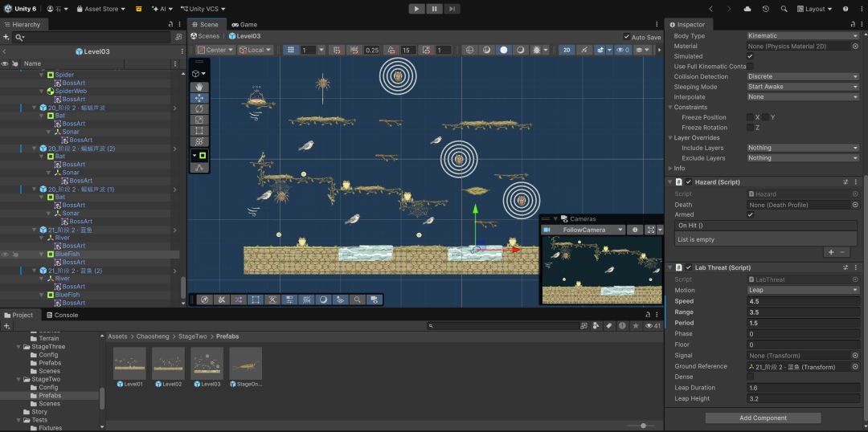Click the compass tool in bottom scene toolbar
This screenshot has width=868, height=432.
[x=204, y=300]
